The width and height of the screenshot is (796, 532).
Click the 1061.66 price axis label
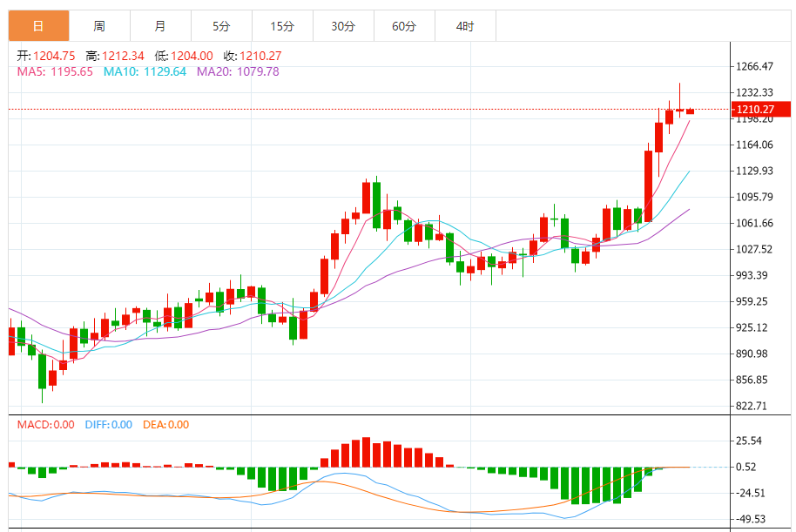(755, 223)
